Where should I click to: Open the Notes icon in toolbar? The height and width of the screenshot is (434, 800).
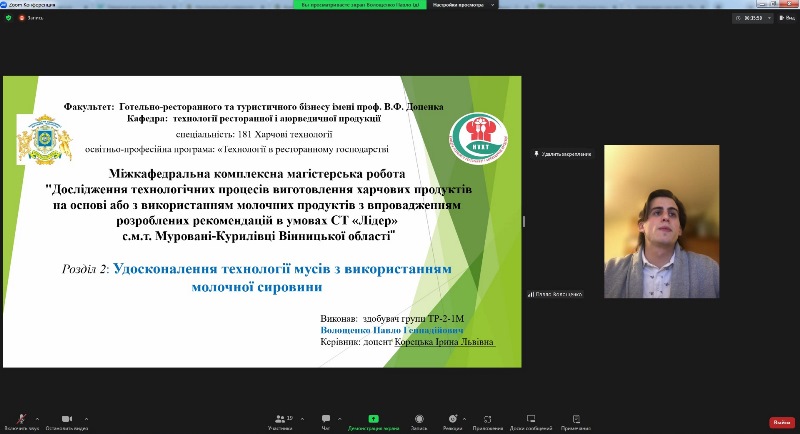click(576, 419)
